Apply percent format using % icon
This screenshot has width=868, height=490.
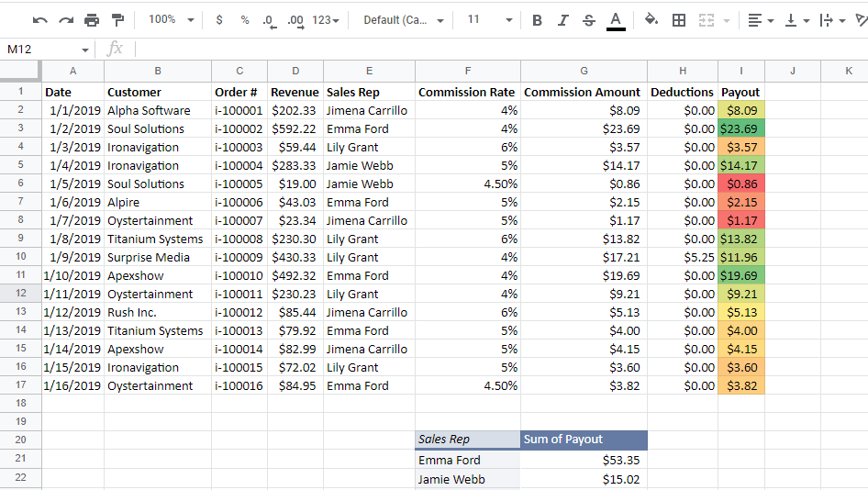[244, 20]
